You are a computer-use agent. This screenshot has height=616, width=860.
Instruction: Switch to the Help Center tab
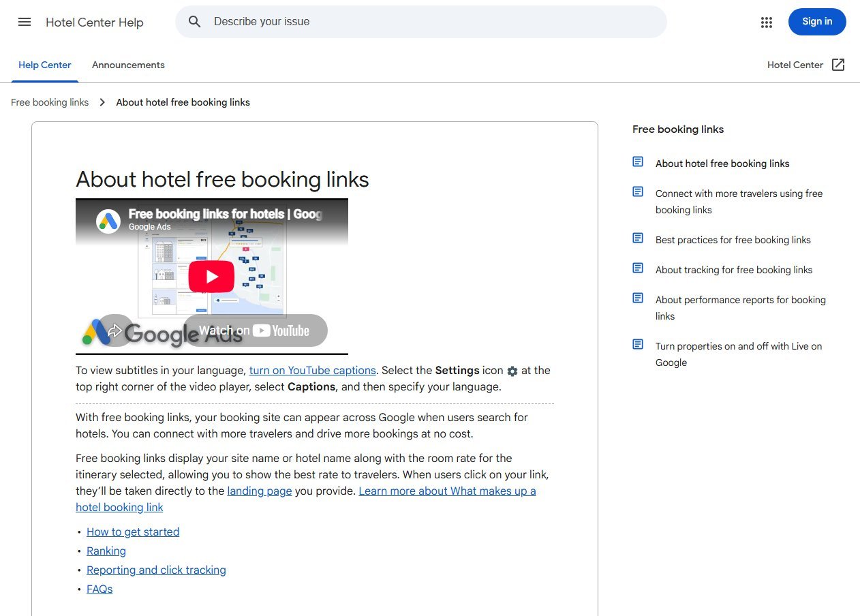[x=45, y=65]
